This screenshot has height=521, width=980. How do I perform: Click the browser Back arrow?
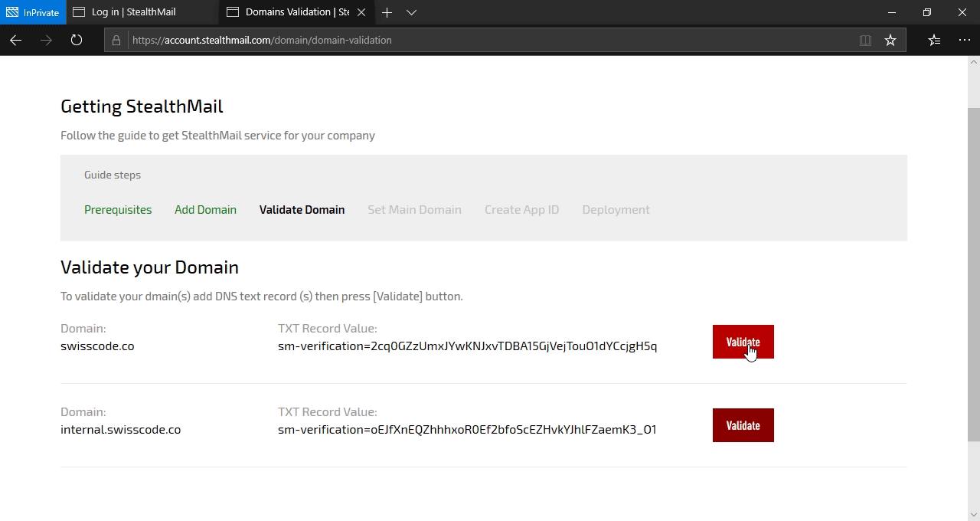tap(15, 40)
